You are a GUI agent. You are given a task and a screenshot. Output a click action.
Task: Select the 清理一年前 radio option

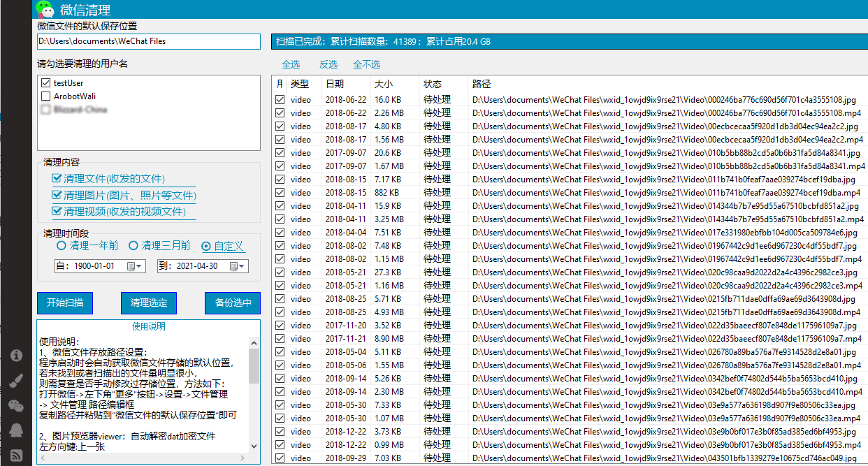point(62,246)
